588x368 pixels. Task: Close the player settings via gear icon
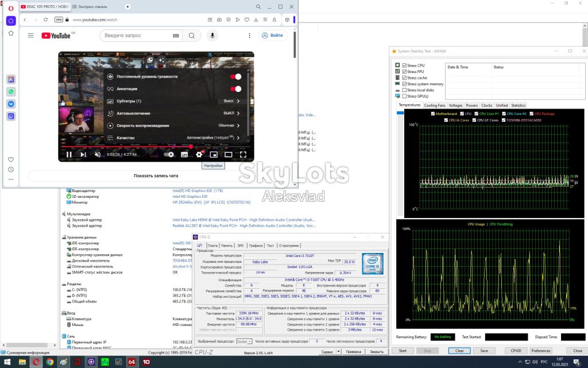199,154
